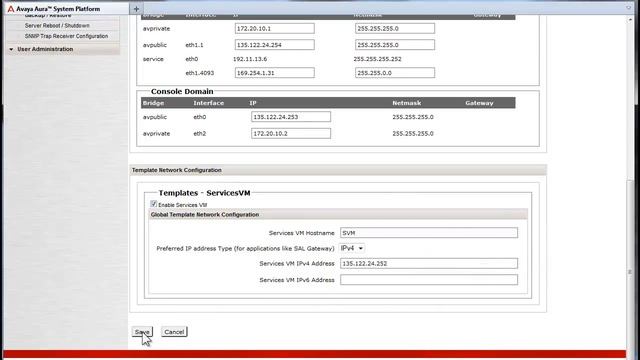Viewport: 640px width, 360px height.
Task: Click the avpublic eth1.1 netmask field
Action: tap(395, 45)
